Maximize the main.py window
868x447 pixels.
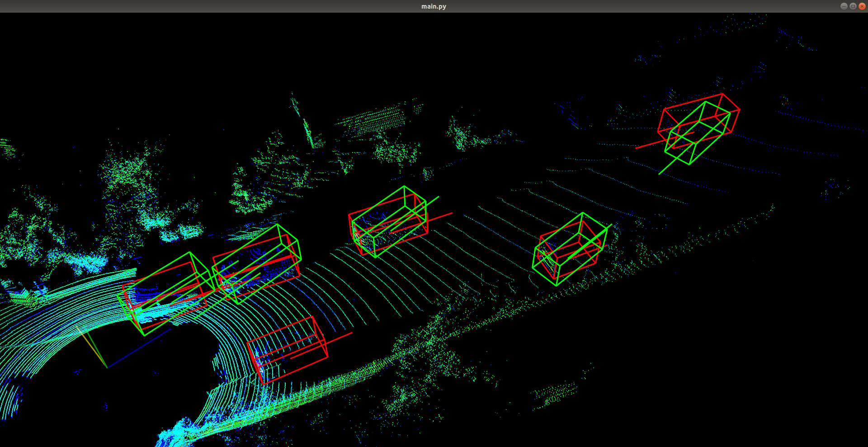pos(853,6)
